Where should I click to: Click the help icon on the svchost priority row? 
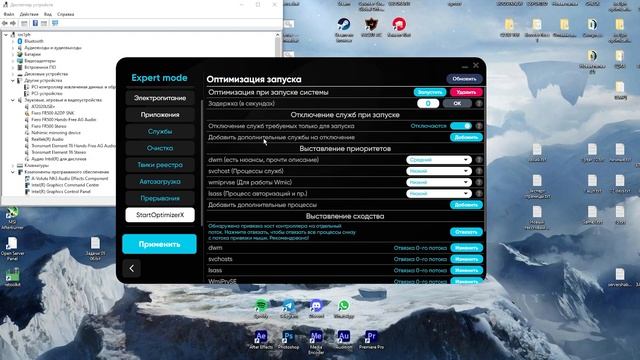click(x=479, y=171)
